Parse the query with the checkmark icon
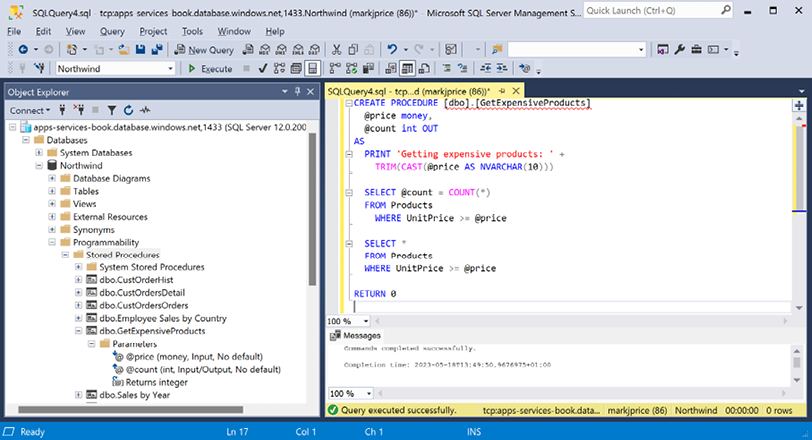The image size is (812, 440). [263, 68]
